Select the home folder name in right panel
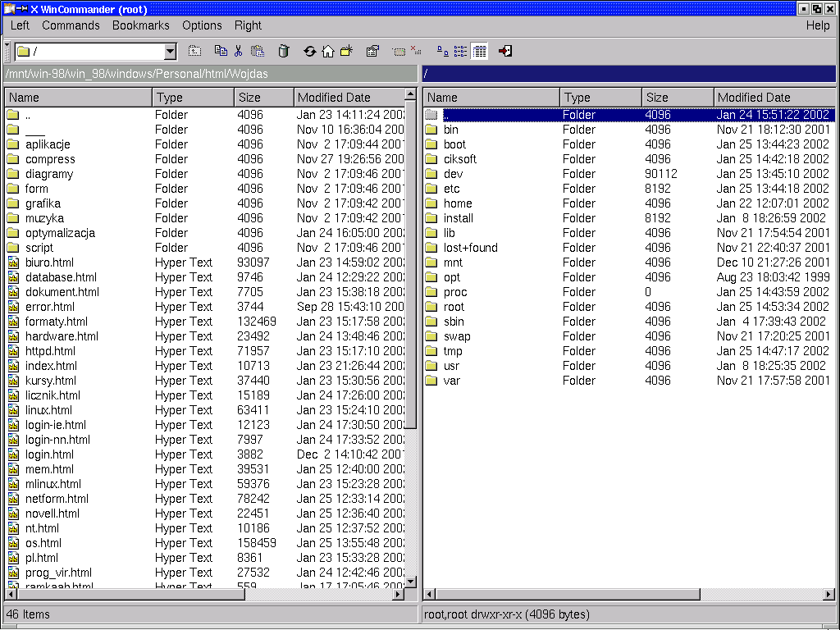 458,203
